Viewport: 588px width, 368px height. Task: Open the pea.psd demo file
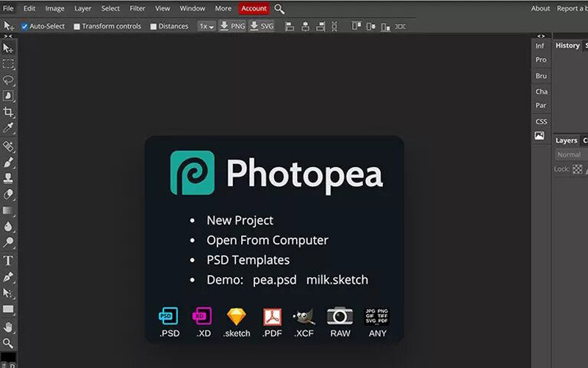coord(274,280)
